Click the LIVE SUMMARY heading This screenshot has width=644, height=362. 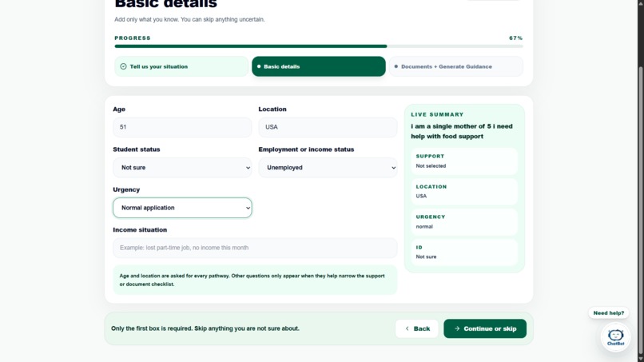pos(437,114)
